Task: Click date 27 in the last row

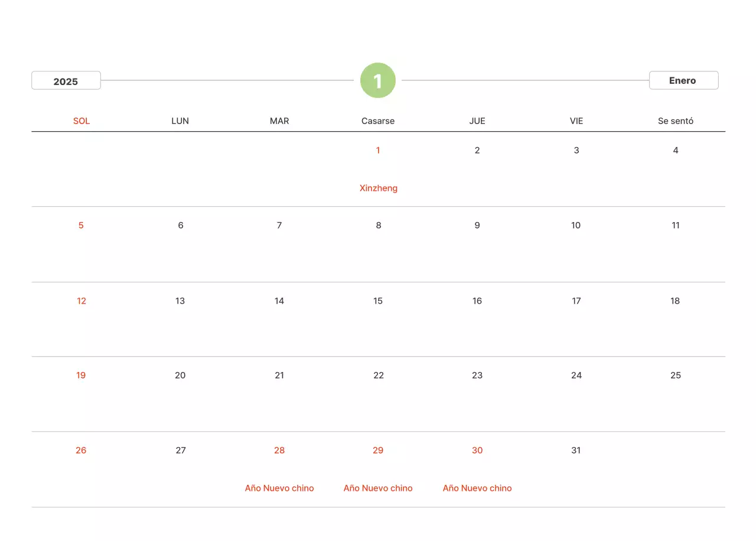Action: (x=181, y=451)
